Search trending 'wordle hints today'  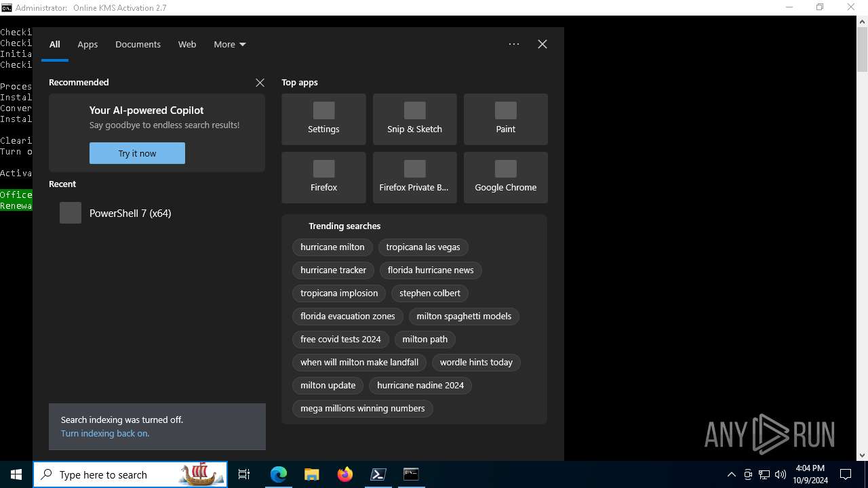pos(476,363)
